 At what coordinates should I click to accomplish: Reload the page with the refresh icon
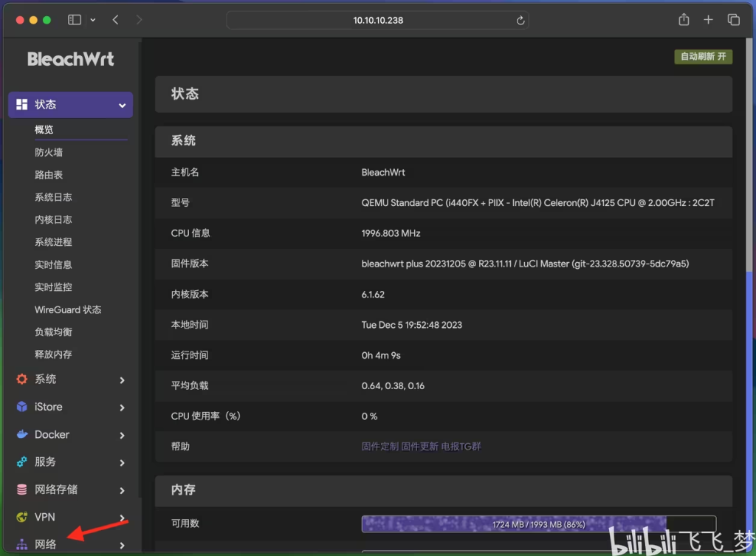[x=520, y=20]
